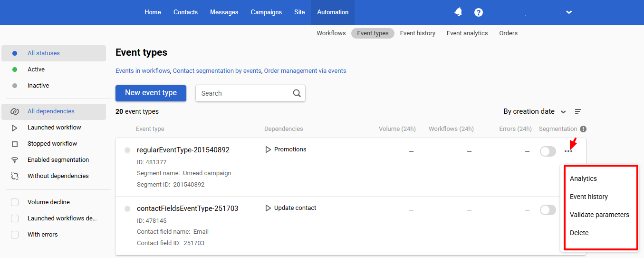Open Contact segmentation by events link

pos(217,71)
